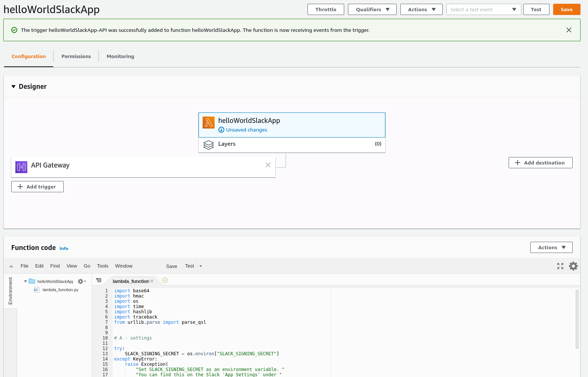Click the Layers count (0) text
Image resolution: width=588 pixels, height=377 pixels.
[378, 144]
